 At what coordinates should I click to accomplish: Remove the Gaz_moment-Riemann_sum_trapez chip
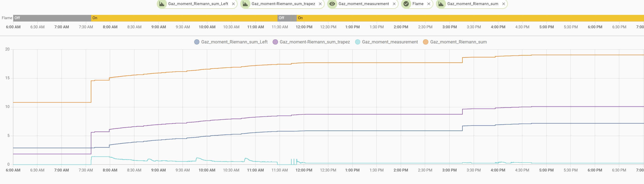[320, 4]
